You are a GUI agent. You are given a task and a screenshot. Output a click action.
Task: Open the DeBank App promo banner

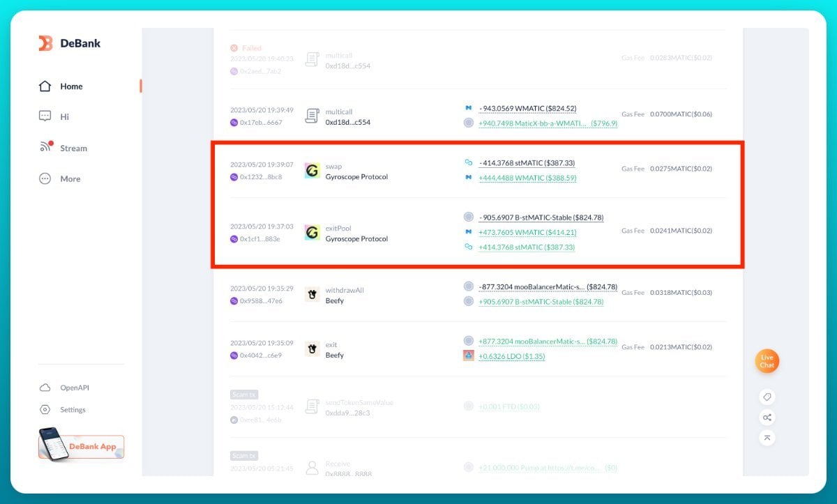(81, 445)
